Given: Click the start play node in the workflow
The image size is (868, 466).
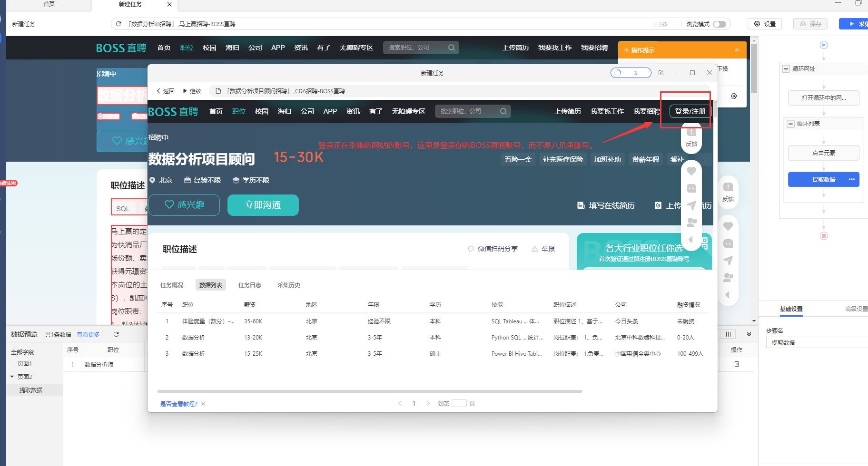Looking at the screenshot, I should click(x=824, y=45).
